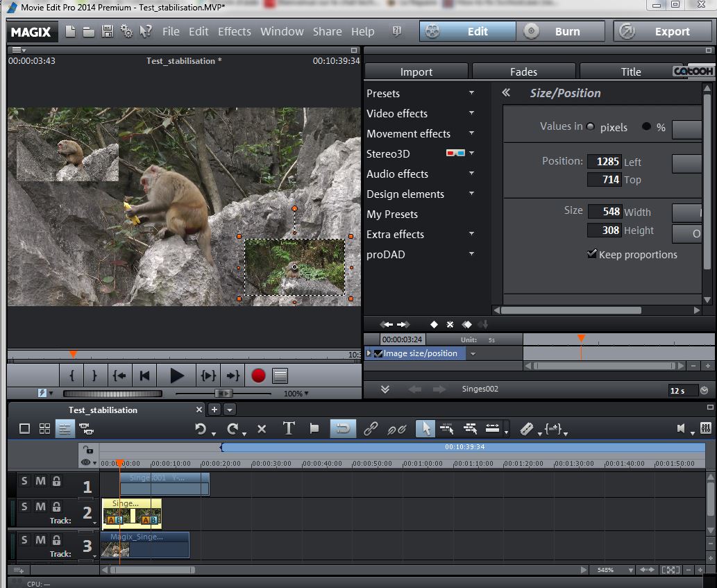Open program settings gear icon
Viewport: 717px width, 588px height.
point(126,31)
